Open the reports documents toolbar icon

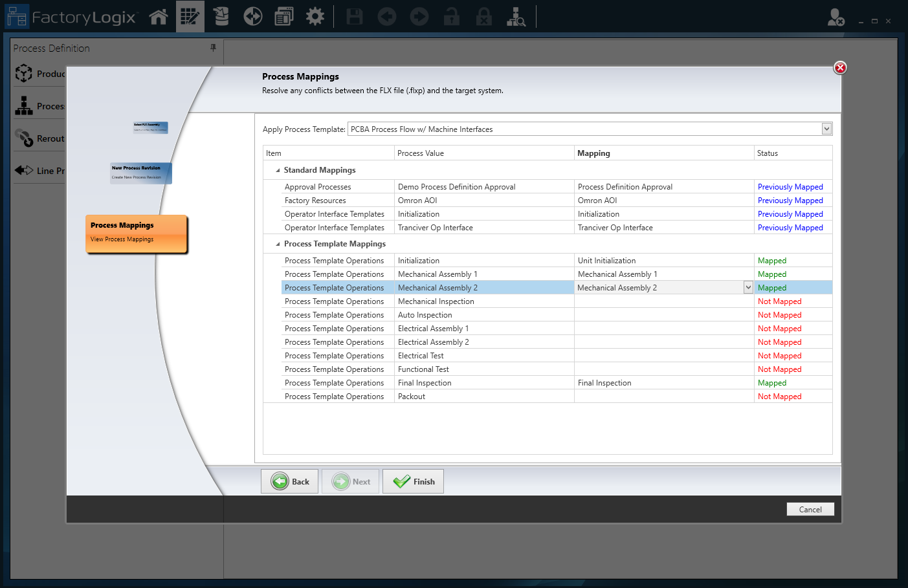point(283,16)
